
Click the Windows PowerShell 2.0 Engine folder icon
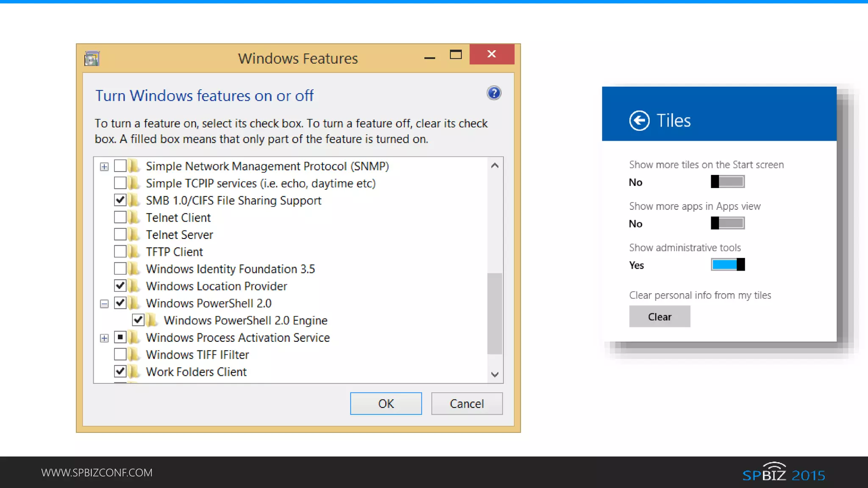(151, 320)
